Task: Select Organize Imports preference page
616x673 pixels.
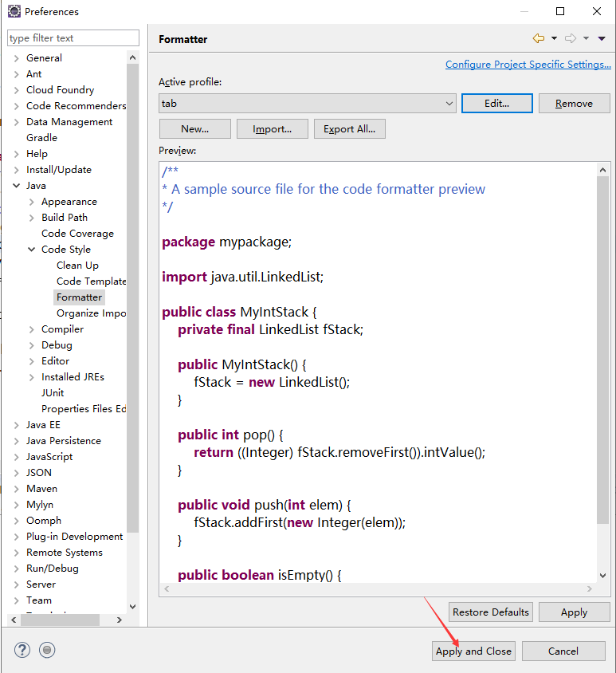Action: coord(91,313)
